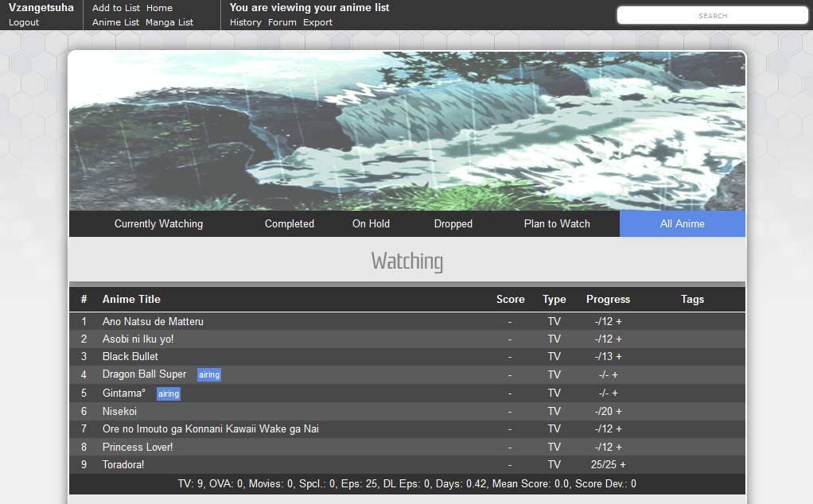Viewport: 813px width, 504px height.
Task: Click in the Search input box
Action: pyautogui.click(x=712, y=16)
